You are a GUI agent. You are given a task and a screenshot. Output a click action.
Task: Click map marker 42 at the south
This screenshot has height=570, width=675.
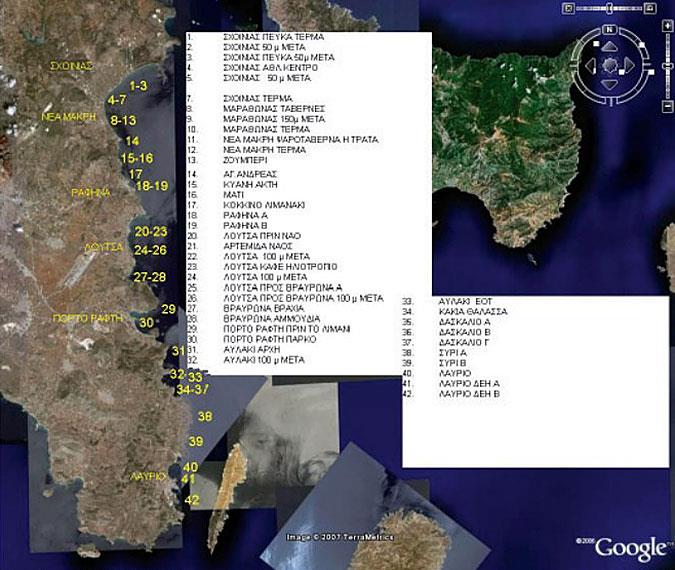pyautogui.click(x=193, y=499)
